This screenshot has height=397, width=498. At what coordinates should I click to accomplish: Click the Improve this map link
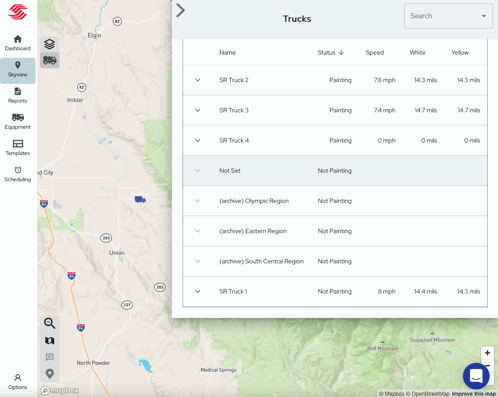coord(474,394)
